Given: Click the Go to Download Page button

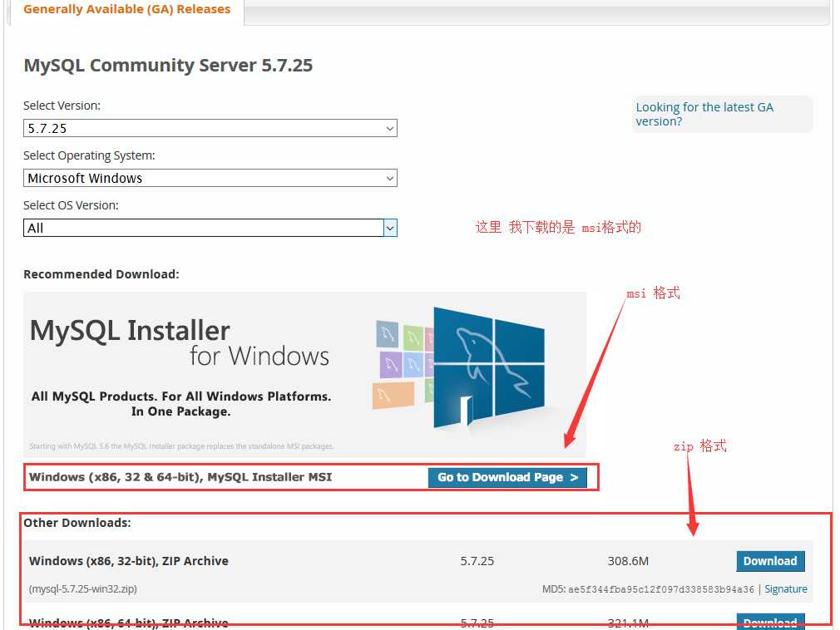Looking at the screenshot, I should pos(507,477).
